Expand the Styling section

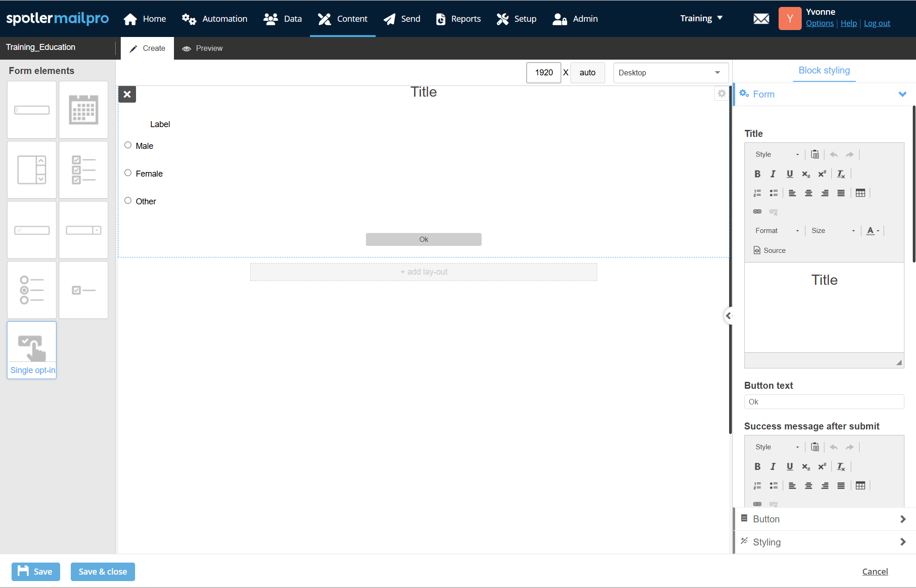coord(824,542)
